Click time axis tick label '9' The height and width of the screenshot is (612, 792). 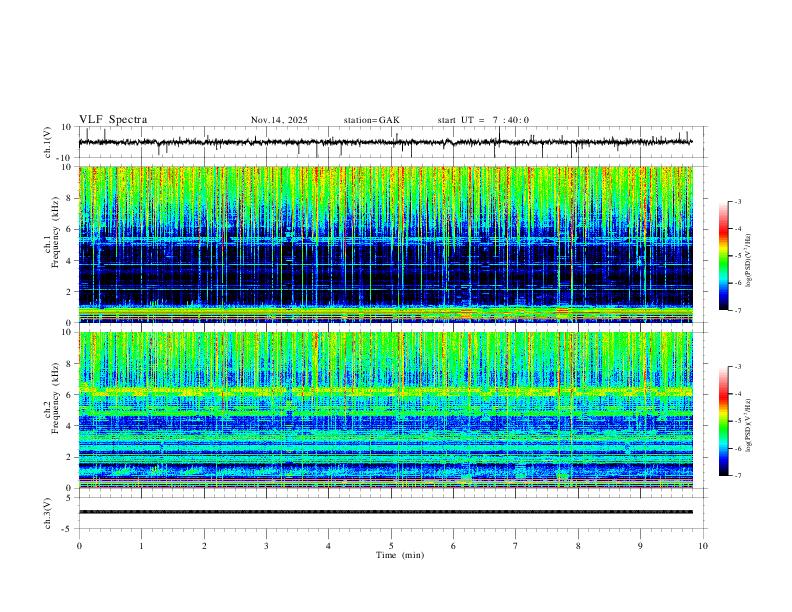point(640,546)
